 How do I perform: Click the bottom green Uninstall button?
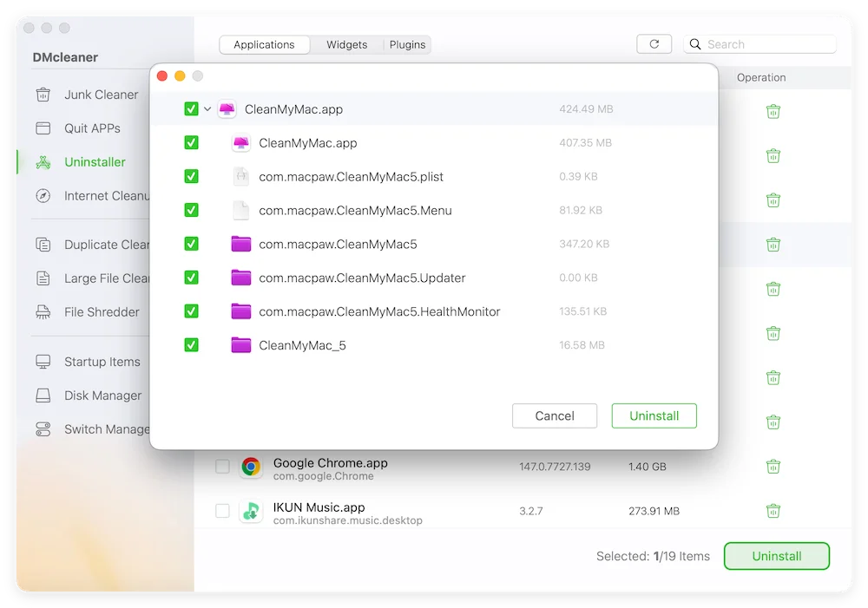pyautogui.click(x=777, y=556)
